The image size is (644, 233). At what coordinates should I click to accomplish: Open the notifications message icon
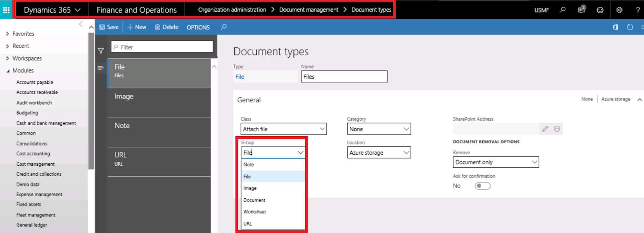581,10
